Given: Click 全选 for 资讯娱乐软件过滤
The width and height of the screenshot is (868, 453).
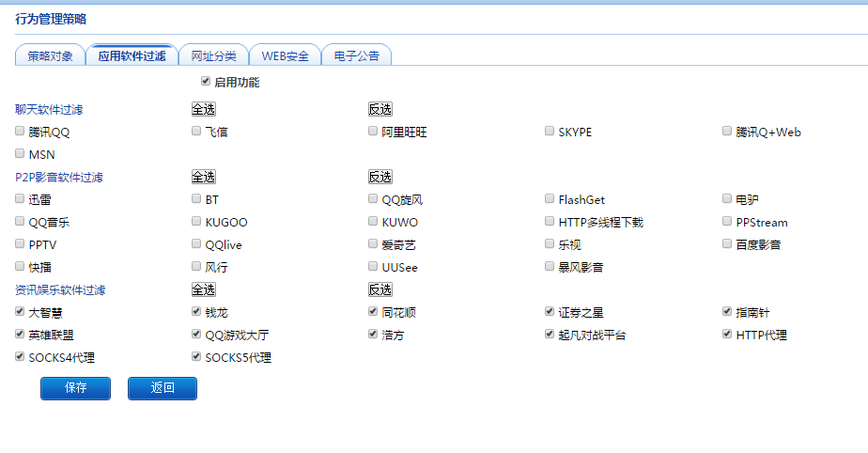Looking at the screenshot, I should click(x=203, y=289).
